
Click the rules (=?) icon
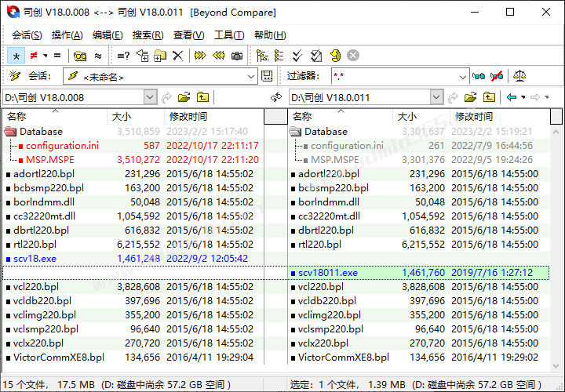tap(124, 56)
